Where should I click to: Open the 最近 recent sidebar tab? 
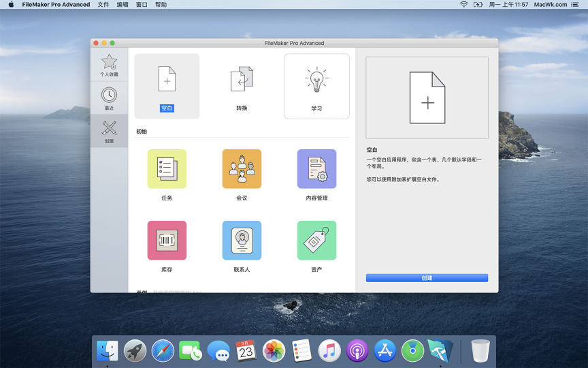[x=109, y=98]
